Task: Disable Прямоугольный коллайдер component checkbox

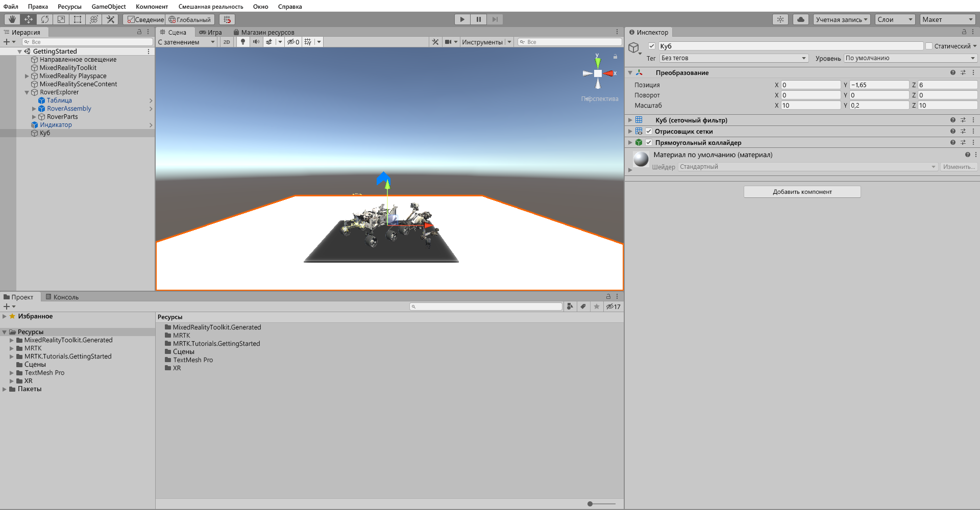Action: 649,142
